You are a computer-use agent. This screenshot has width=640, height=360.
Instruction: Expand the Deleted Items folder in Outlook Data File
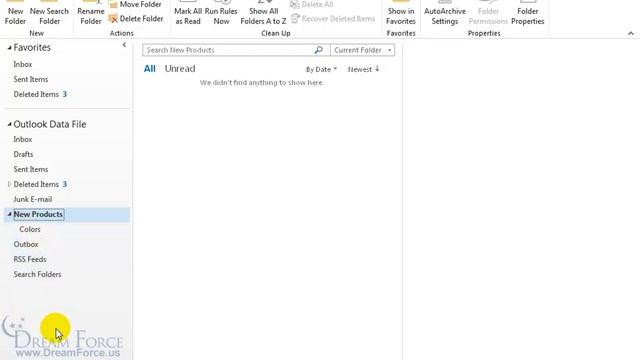[x=9, y=184]
